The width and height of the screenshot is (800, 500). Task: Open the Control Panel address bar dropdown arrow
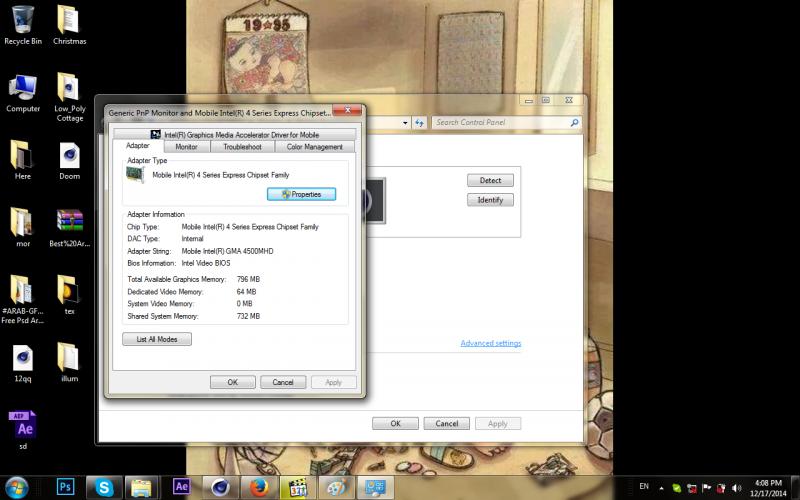(x=405, y=123)
